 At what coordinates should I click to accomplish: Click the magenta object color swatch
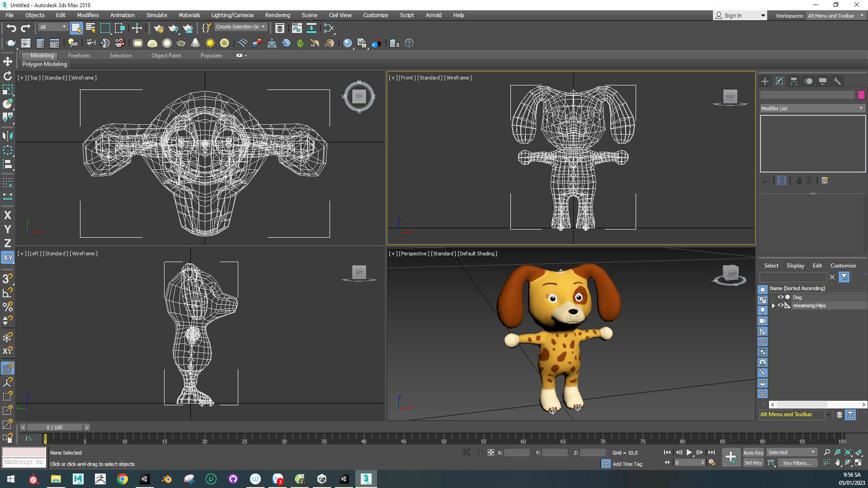pos(861,95)
